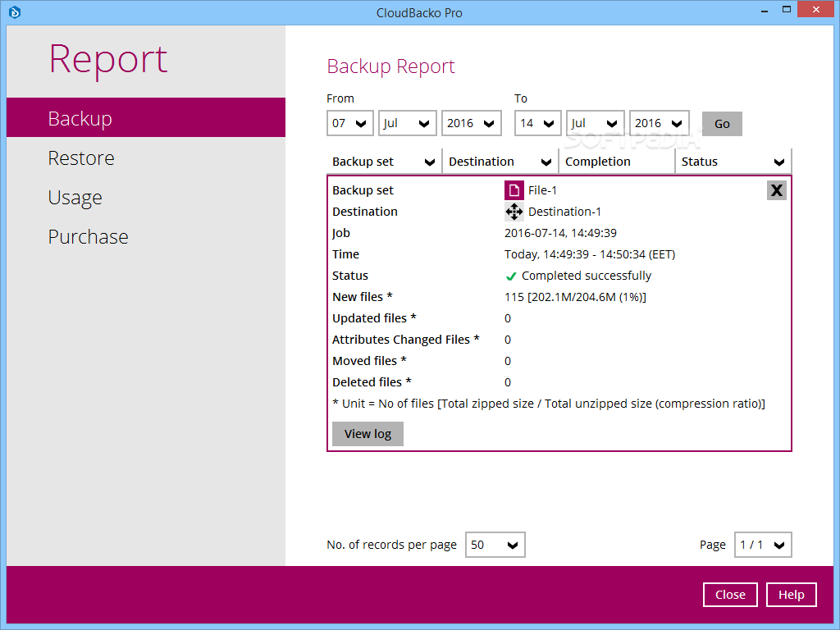The height and width of the screenshot is (630, 840).
Task: Minimize the CloudBacko Pro window
Action: click(765, 10)
